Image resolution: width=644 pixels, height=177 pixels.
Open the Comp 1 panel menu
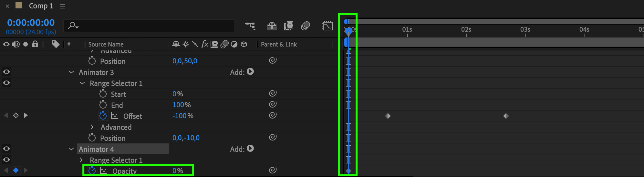(63, 6)
